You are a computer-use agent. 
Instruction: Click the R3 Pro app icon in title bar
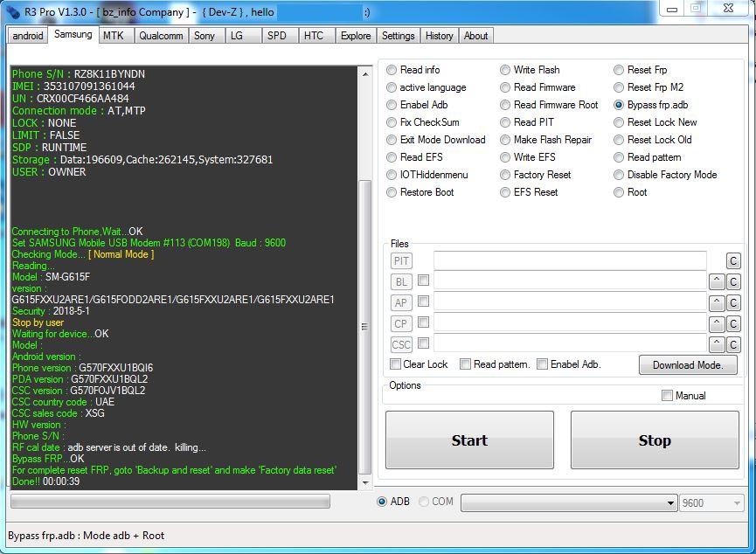tap(13, 11)
